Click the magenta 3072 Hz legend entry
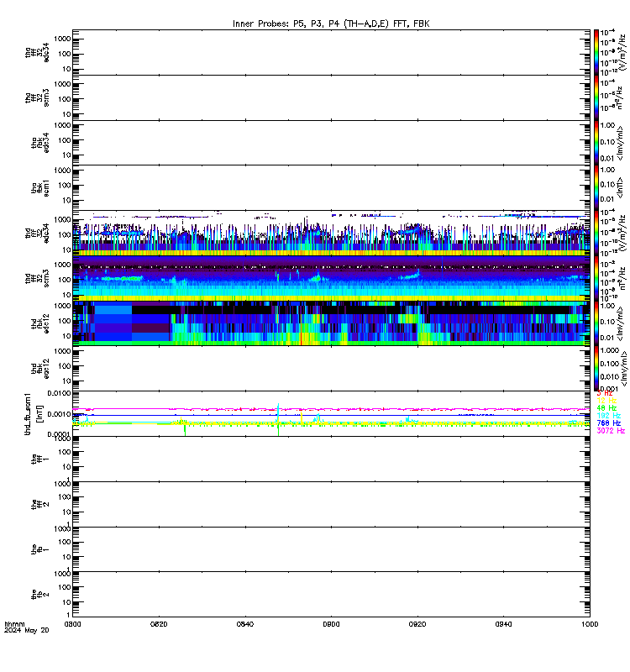This screenshot has width=630, height=672. click(611, 431)
